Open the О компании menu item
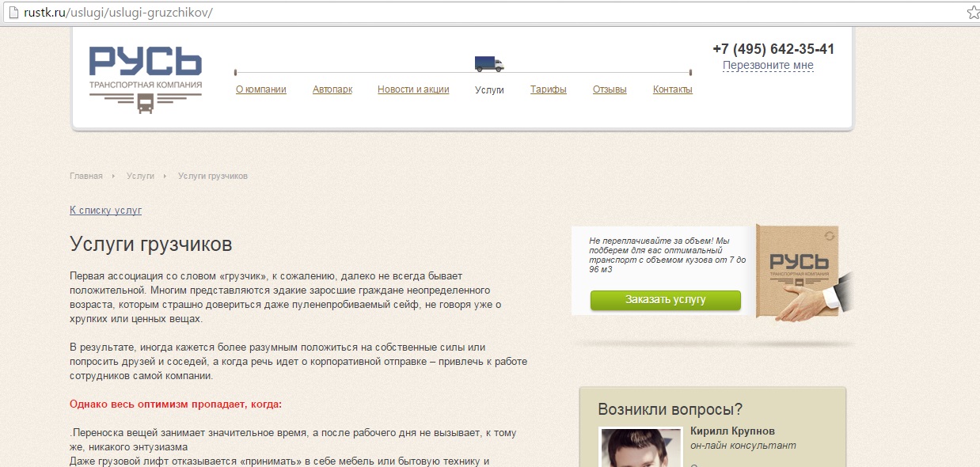980x467 pixels. click(261, 89)
